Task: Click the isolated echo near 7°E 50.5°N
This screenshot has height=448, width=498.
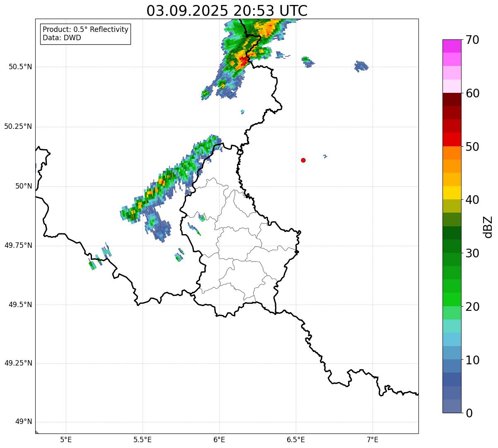Action: tap(361, 66)
